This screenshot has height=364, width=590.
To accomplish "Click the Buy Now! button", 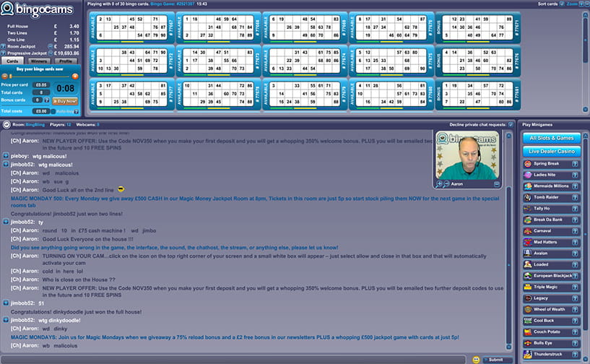I will click(x=65, y=101).
